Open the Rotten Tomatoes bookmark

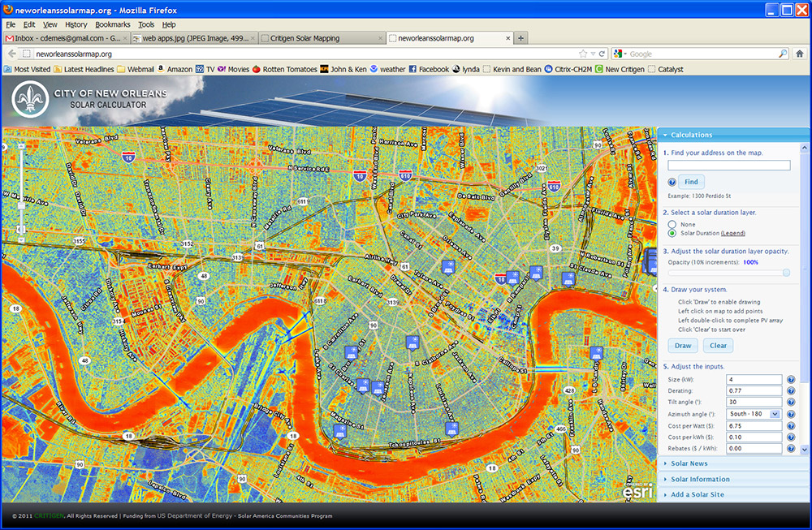click(x=285, y=69)
